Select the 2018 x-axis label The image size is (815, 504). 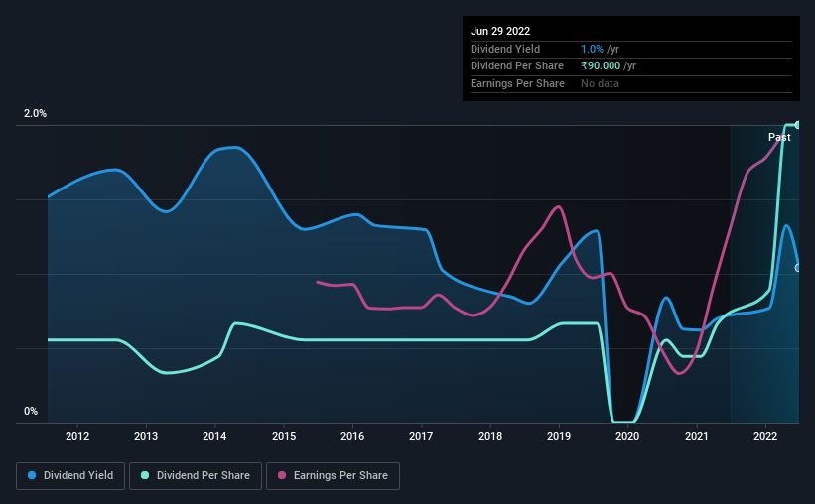pos(490,436)
